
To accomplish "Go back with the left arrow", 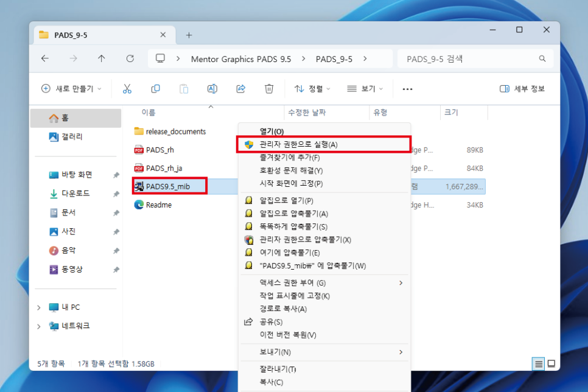I will (45, 58).
